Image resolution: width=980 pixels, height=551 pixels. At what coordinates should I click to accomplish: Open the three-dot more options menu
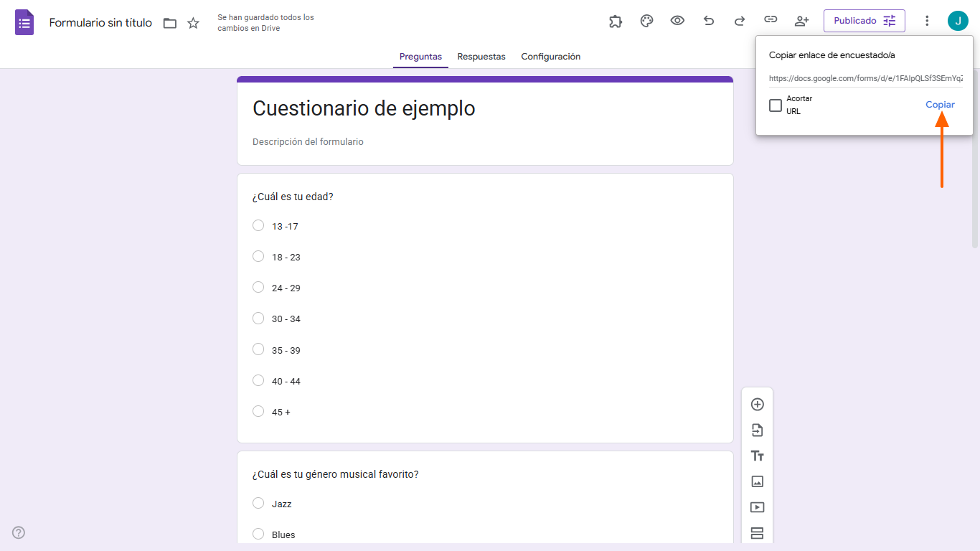click(927, 21)
